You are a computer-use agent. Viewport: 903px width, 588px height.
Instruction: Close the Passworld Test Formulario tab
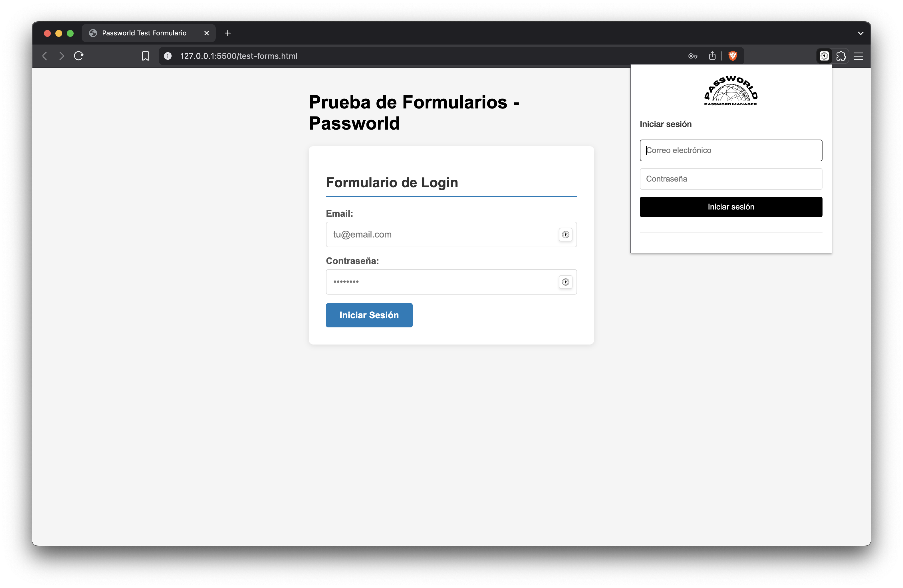pyautogui.click(x=206, y=33)
